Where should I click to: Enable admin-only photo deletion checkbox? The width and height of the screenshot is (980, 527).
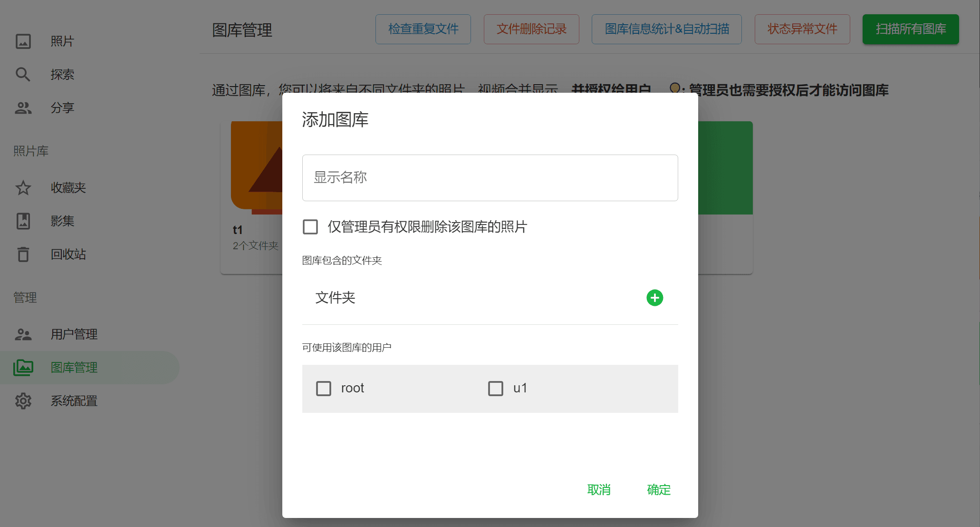click(310, 227)
